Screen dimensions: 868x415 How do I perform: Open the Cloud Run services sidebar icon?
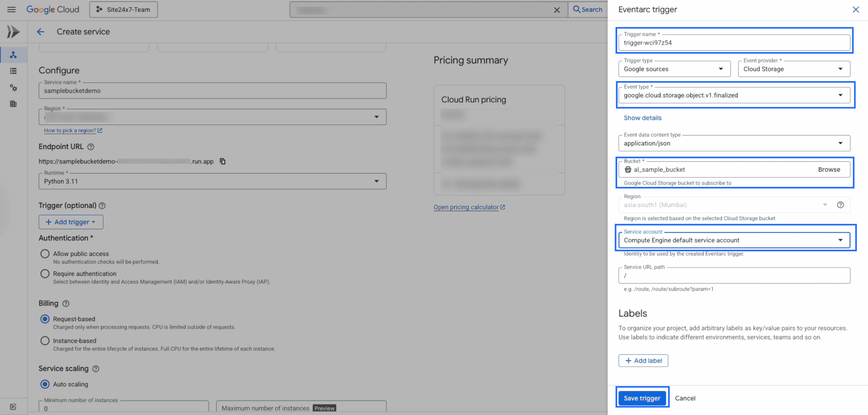13,55
